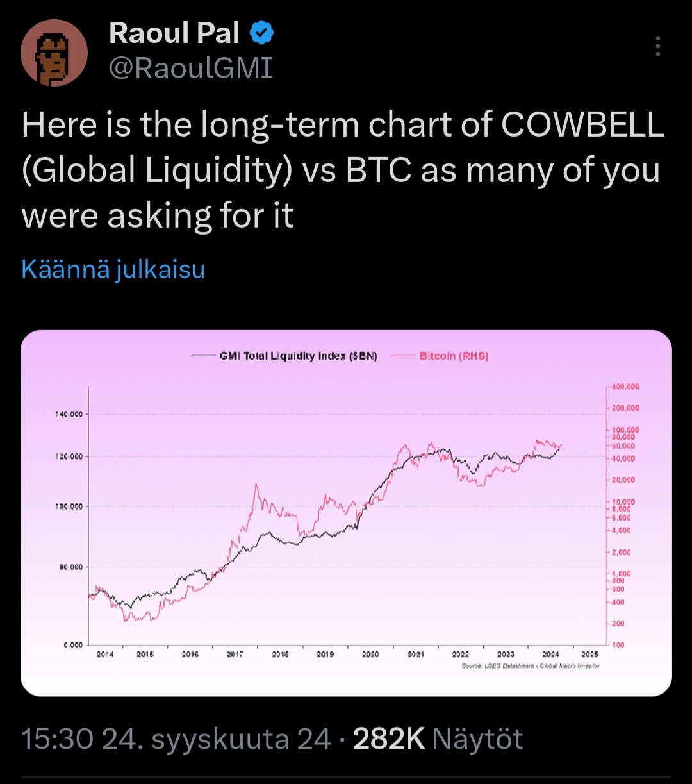
Task: Click the 2020 label on the chart x-axis
Action: (370, 655)
